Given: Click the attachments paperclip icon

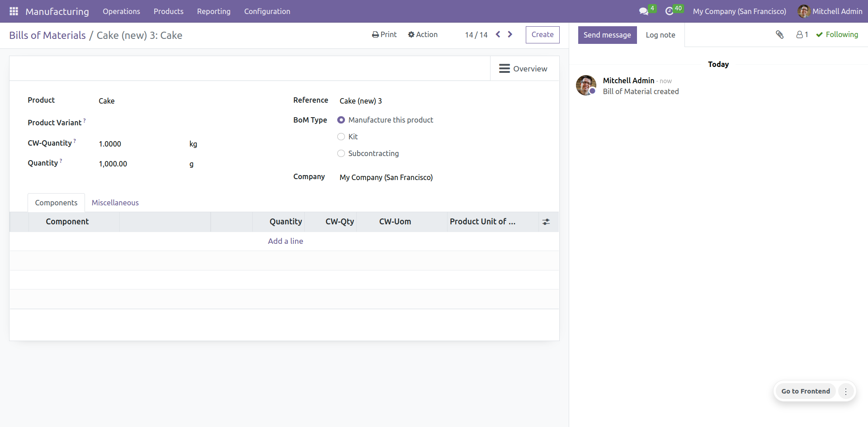Looking at the screenshot, I should (x=779, y=34).
